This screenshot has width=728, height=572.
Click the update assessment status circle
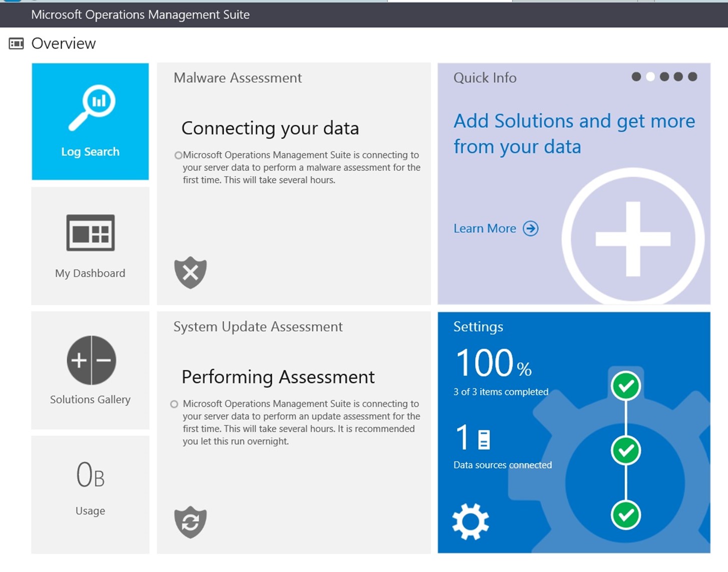click(x=174, y=404)
